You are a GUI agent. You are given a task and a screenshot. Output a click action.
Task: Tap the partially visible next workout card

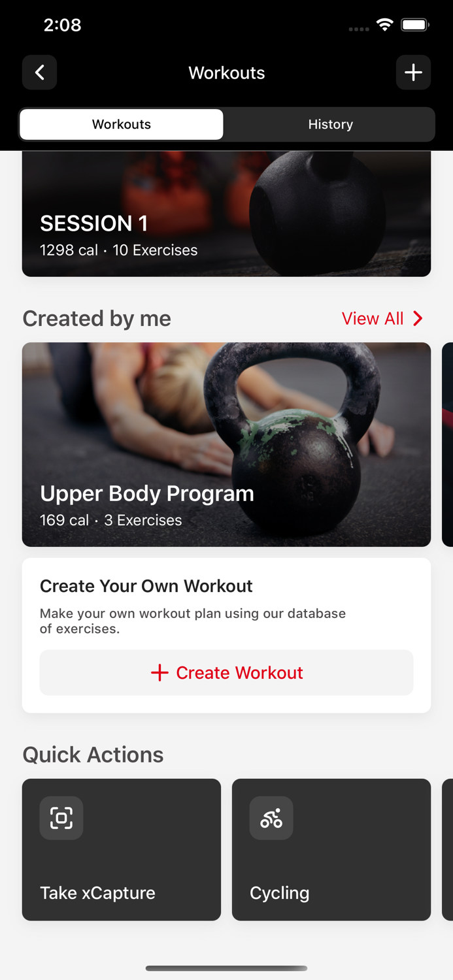tap(448, 444)
